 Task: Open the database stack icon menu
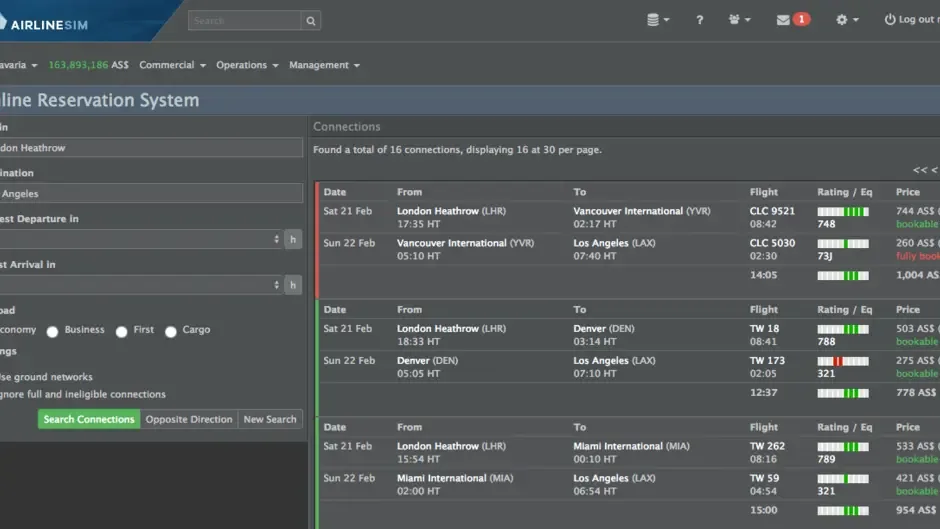tap(658, 20)
